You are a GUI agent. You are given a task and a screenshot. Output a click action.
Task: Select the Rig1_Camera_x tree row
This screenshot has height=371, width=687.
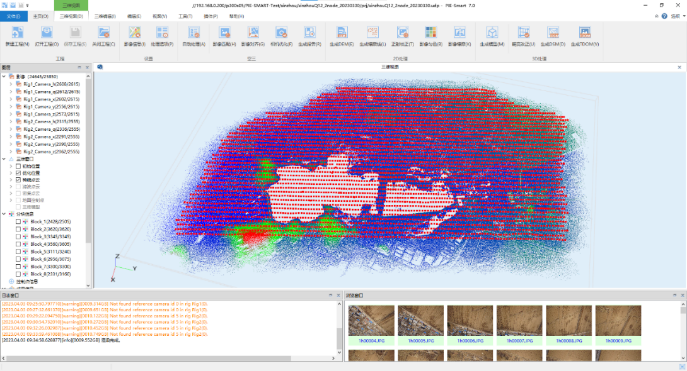click(x=51, y=99)
